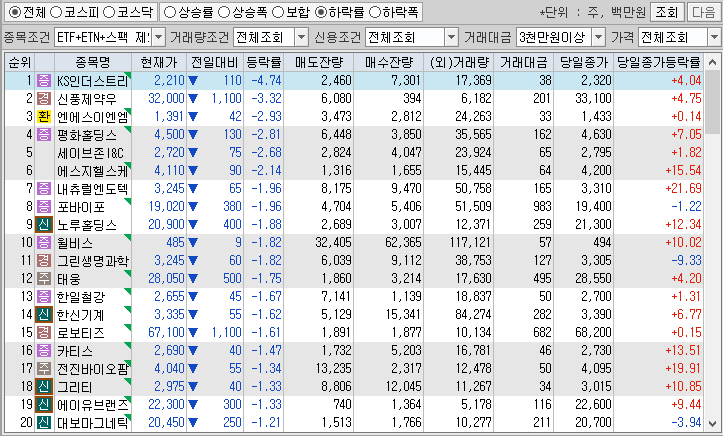Open the 거래대금 dropdown
This screenshot has height=436, width=723.
click(x=599, y=37)
